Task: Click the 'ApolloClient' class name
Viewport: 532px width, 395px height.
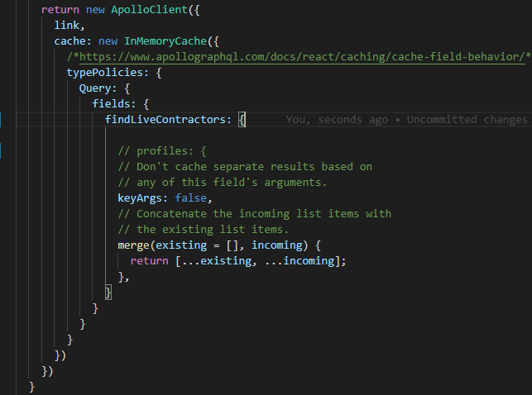Action: [149, 10]
